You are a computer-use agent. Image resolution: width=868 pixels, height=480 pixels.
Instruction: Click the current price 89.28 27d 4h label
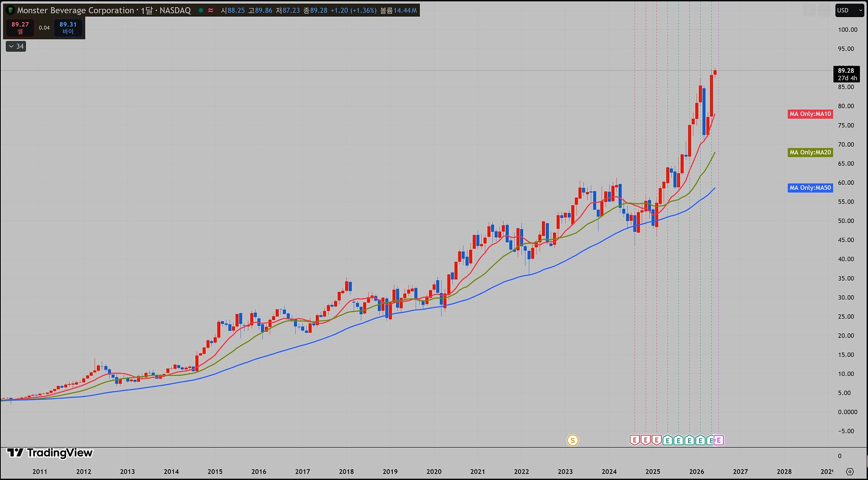tap(846, 74)
